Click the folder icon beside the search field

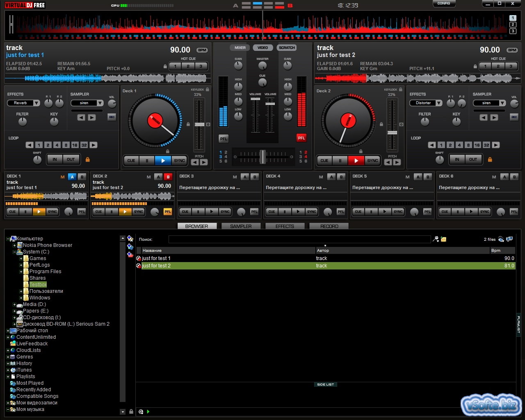click(x=443, y=239)
